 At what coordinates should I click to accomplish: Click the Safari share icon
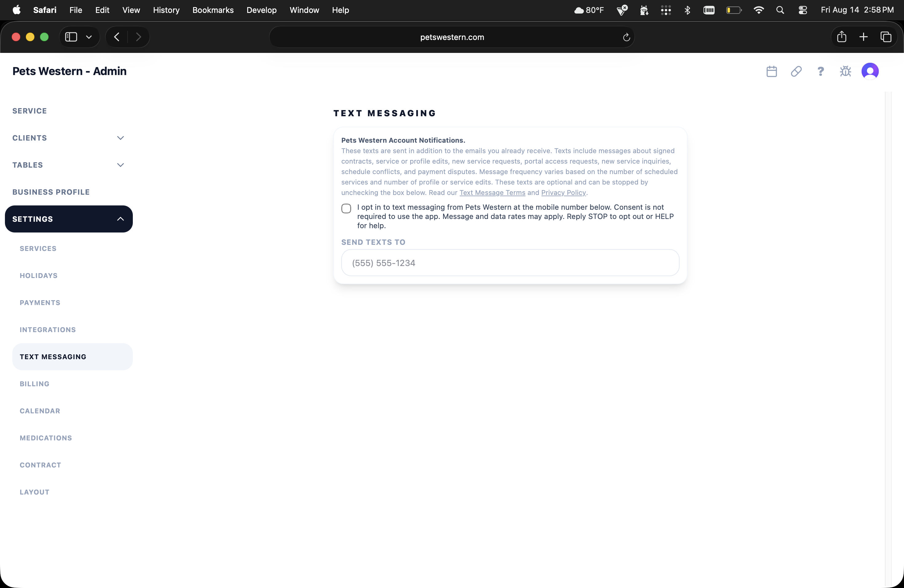pos(842,37)
